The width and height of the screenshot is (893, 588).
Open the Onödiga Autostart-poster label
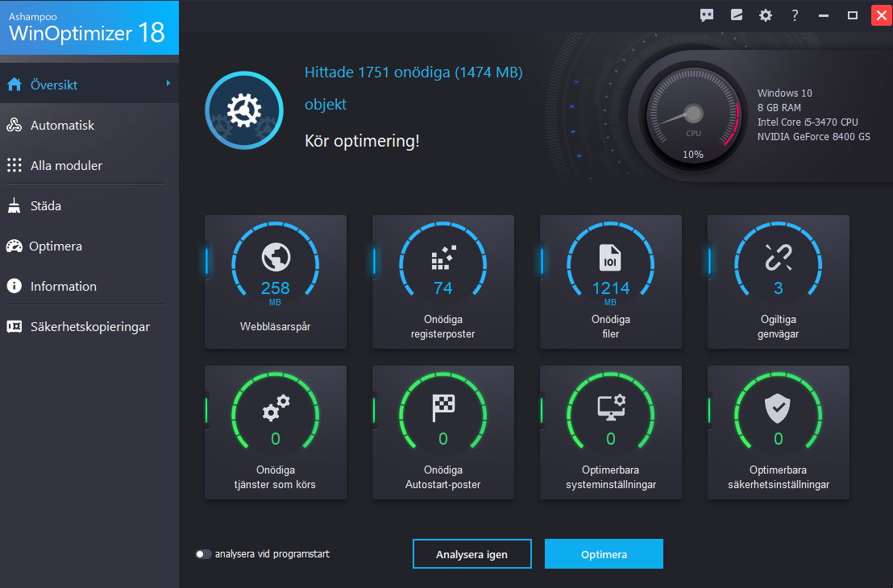[443, 477]
